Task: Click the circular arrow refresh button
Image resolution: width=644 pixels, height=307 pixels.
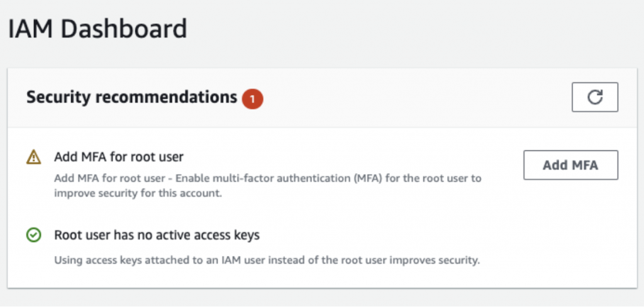Action: (595, 98)
